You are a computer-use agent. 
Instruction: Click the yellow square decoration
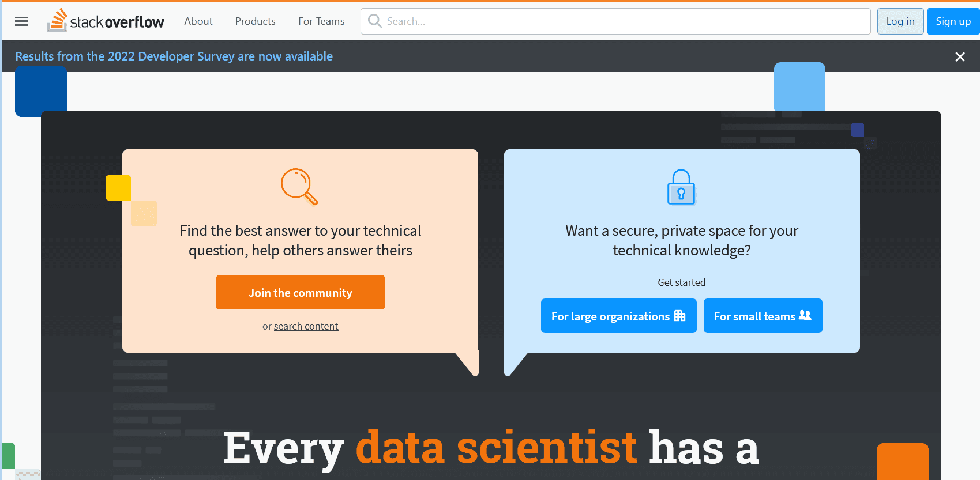[x=118, y=188]
